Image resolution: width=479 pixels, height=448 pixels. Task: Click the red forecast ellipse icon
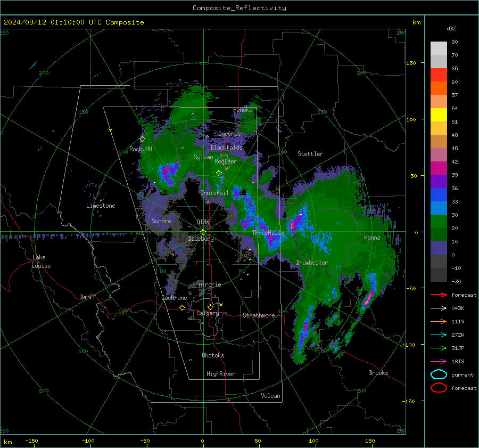click(x=439, y=388)
